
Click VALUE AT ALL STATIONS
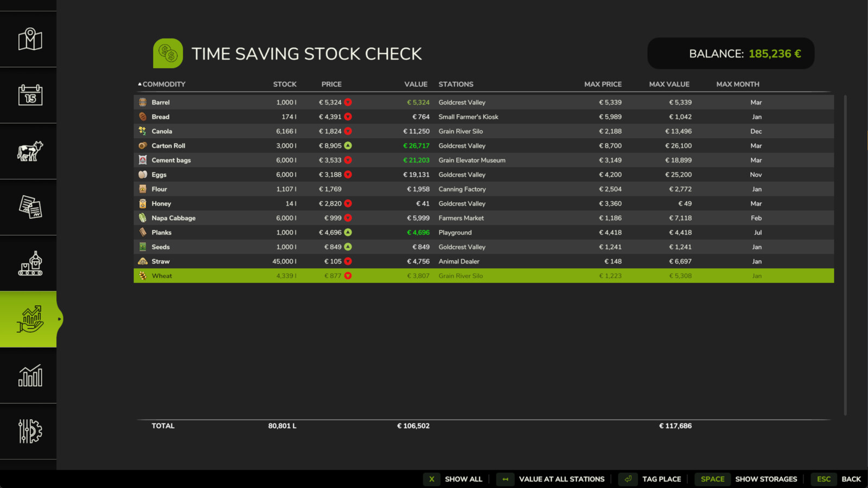coord(561,479)
